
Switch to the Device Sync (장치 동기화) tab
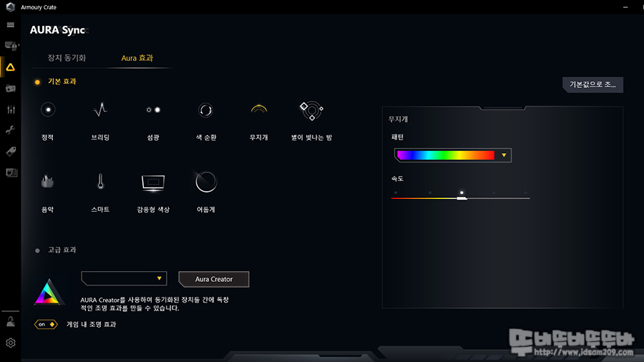coord(67,58)
